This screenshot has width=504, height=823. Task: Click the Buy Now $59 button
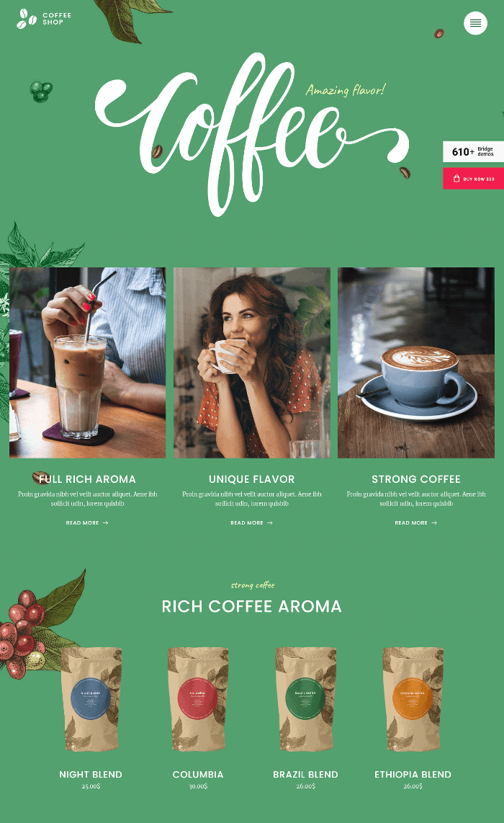tap(473, 179)
